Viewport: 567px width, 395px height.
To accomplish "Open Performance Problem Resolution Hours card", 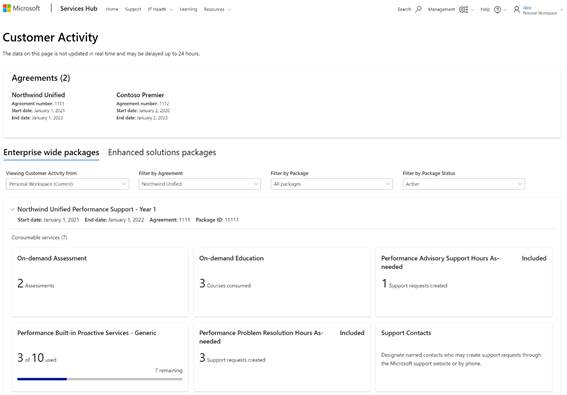I will click(x=282, y=357).
